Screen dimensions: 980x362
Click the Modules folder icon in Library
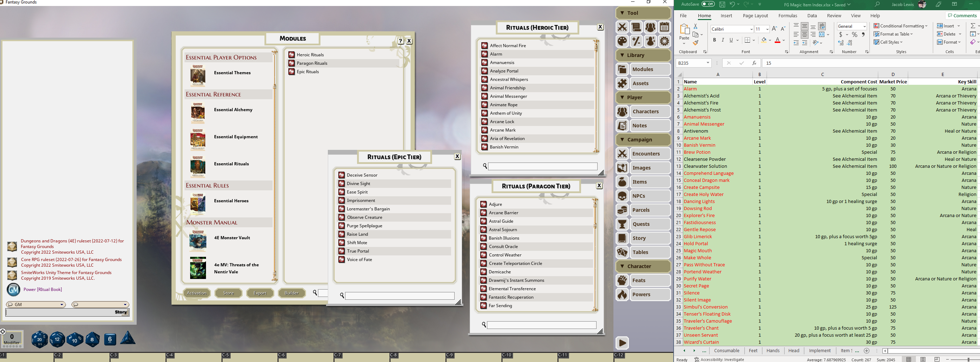(622, 69)
